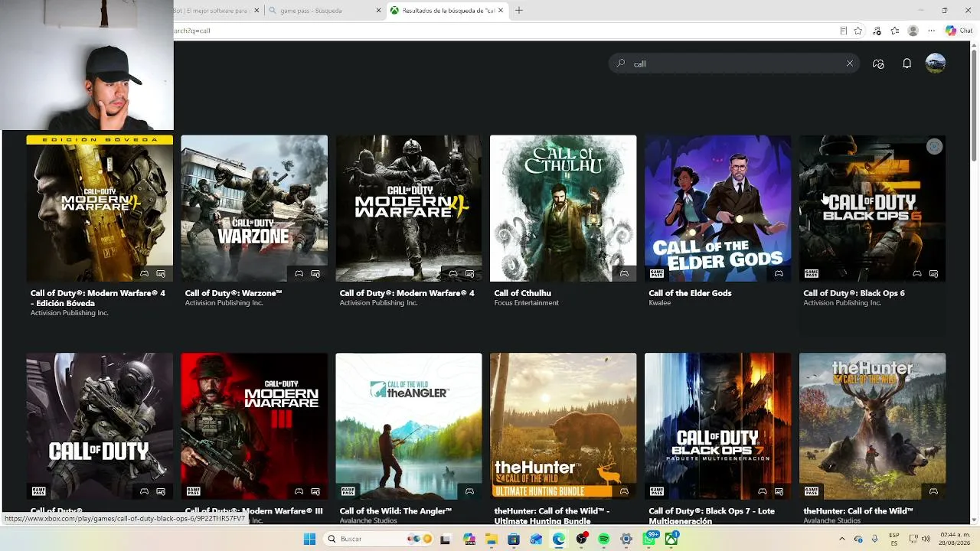Clear the Xbox search field text
The image size is (980, 551).
point(849,64)
